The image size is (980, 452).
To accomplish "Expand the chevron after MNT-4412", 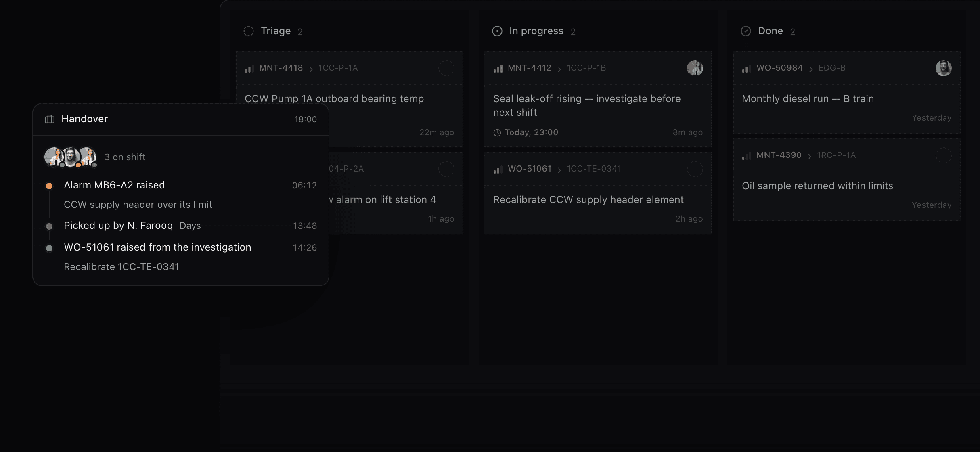I will point(559,69).
